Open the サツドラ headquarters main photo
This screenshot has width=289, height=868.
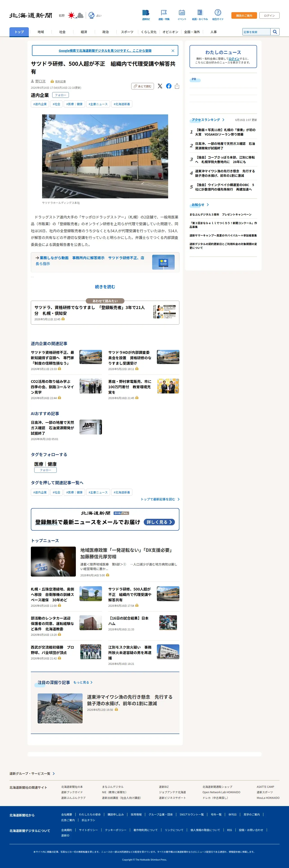105,156
